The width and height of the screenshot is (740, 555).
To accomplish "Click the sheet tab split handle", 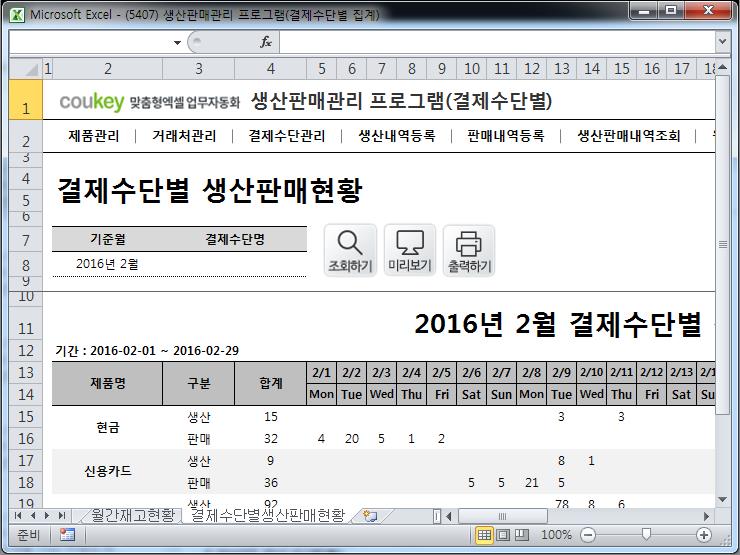I will [437, 516].
